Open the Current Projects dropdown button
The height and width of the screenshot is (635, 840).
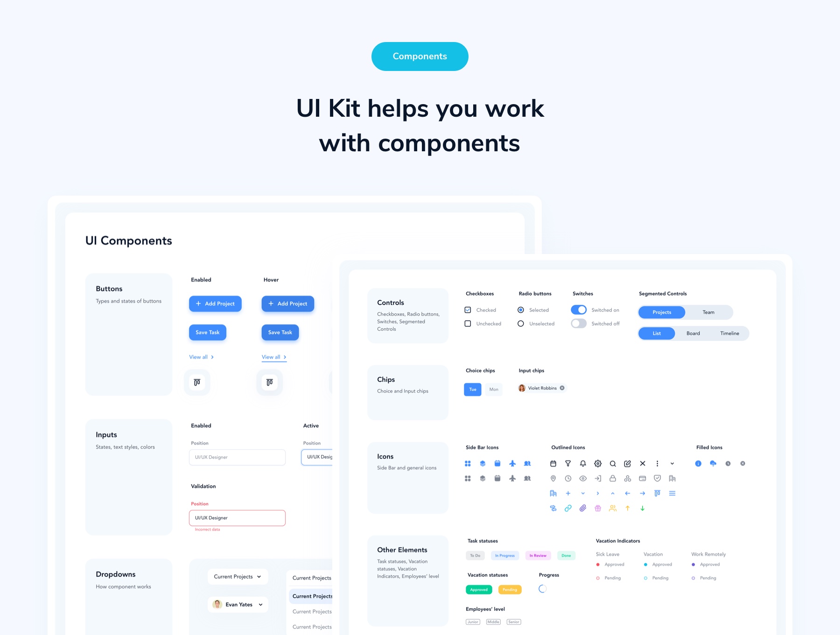pos(238,577)
